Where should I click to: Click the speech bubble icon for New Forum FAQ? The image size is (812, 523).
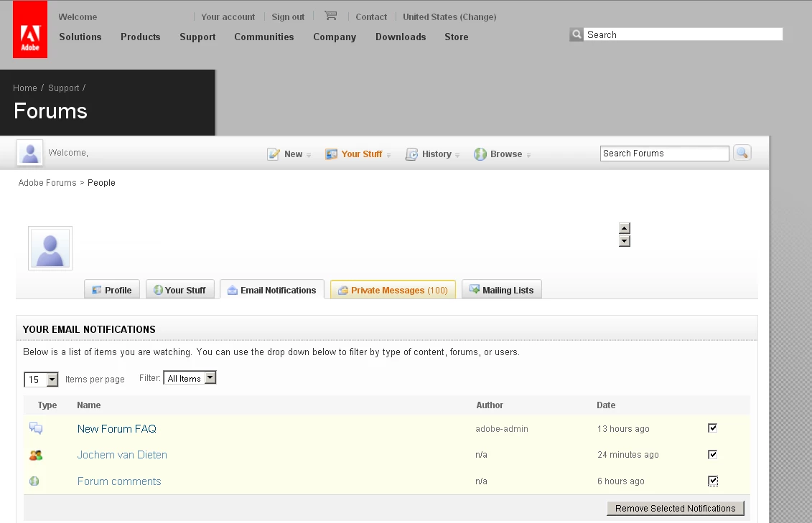(36, 428)
